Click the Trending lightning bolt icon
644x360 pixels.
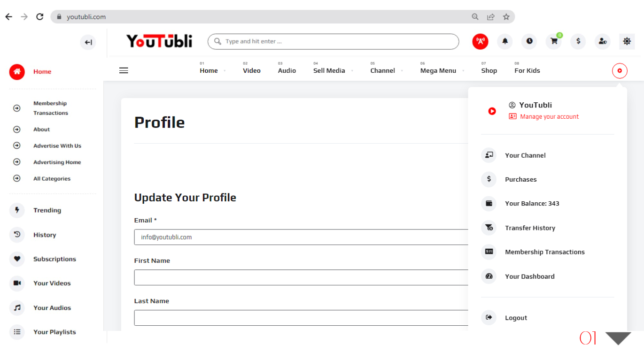[17, 210]
